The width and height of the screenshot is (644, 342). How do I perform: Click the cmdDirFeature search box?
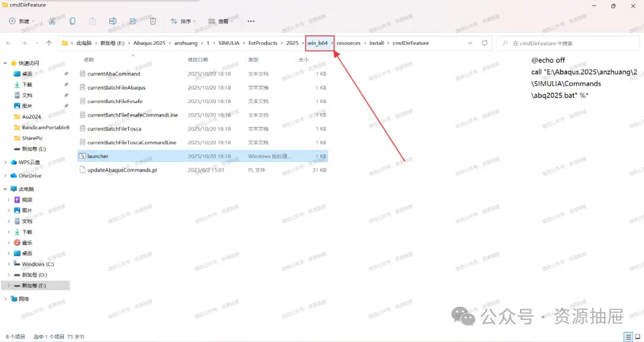coord(568,43)
